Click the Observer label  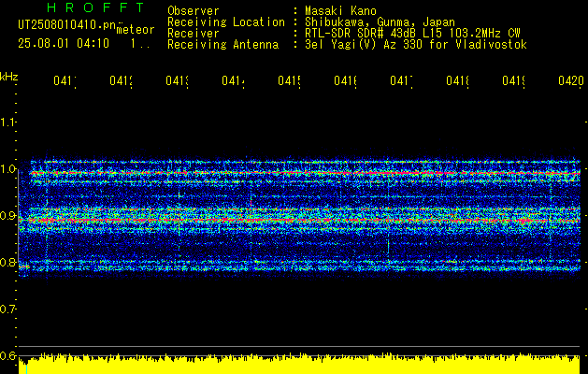[x=194, y=11]
